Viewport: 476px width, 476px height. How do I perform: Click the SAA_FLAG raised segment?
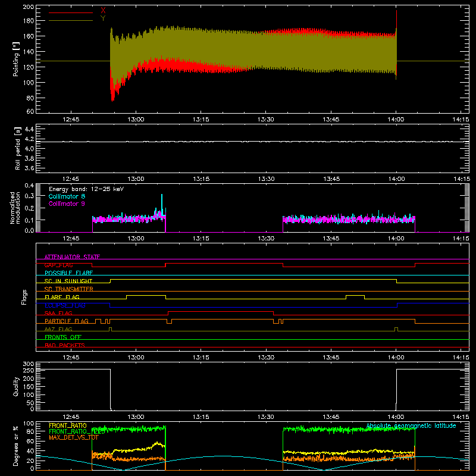click(221, 311)
